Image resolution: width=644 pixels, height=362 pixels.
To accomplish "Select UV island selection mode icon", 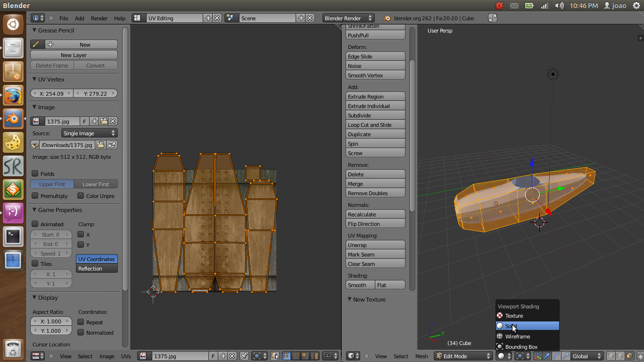I will (314, 356).
